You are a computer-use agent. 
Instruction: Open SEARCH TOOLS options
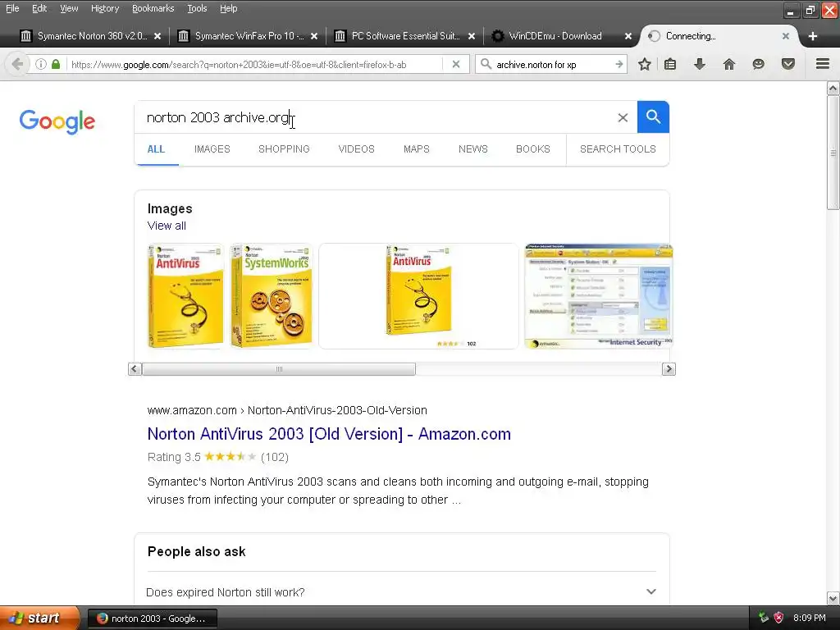pyautogui.click(x=618, y=149)
